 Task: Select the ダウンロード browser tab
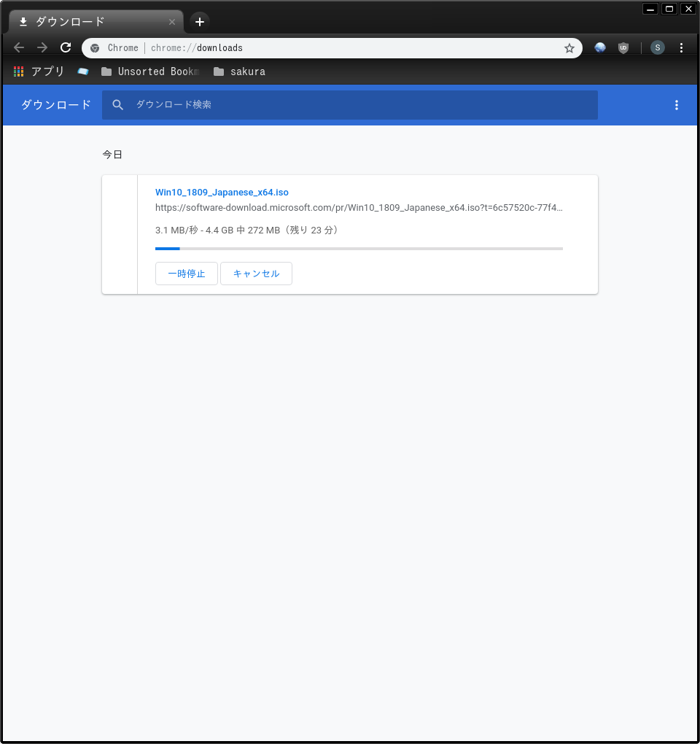[96, 22]
